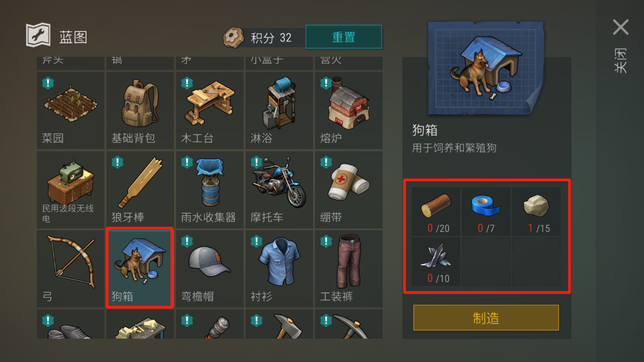Image resolution: width=644 pixels, height=362 pixels.
Task: Select the 工装裤 work pants blueprint
Action: (x=349, y=269)
